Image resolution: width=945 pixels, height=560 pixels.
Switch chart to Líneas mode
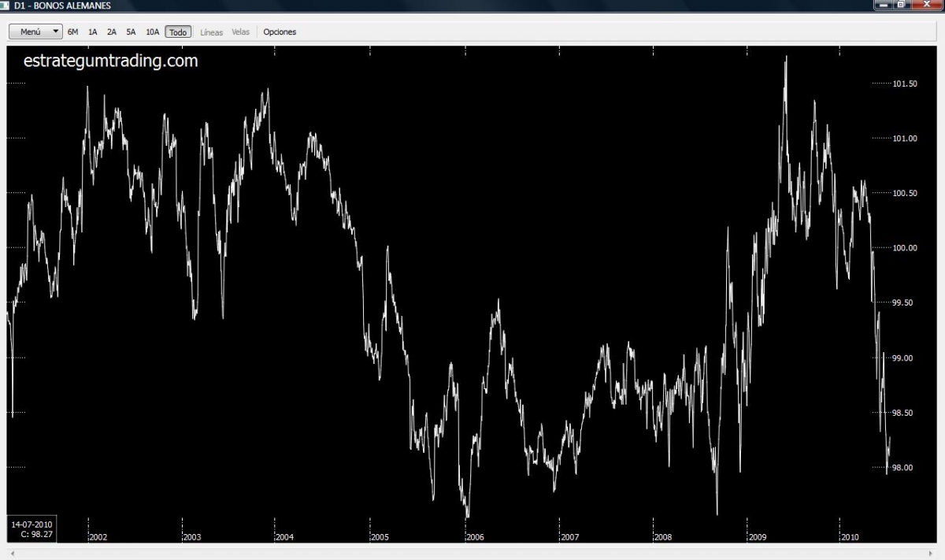coord(212,32)
